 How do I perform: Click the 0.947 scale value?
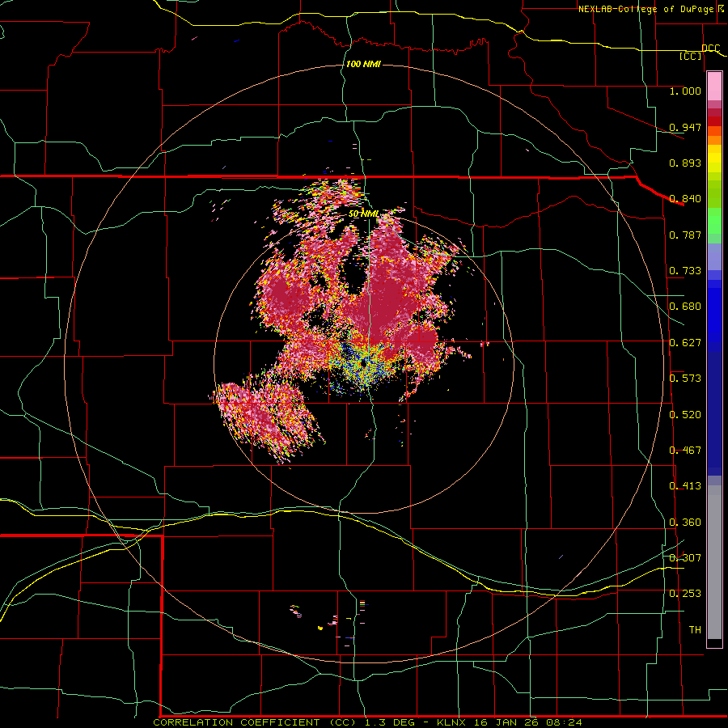(685, 127)
